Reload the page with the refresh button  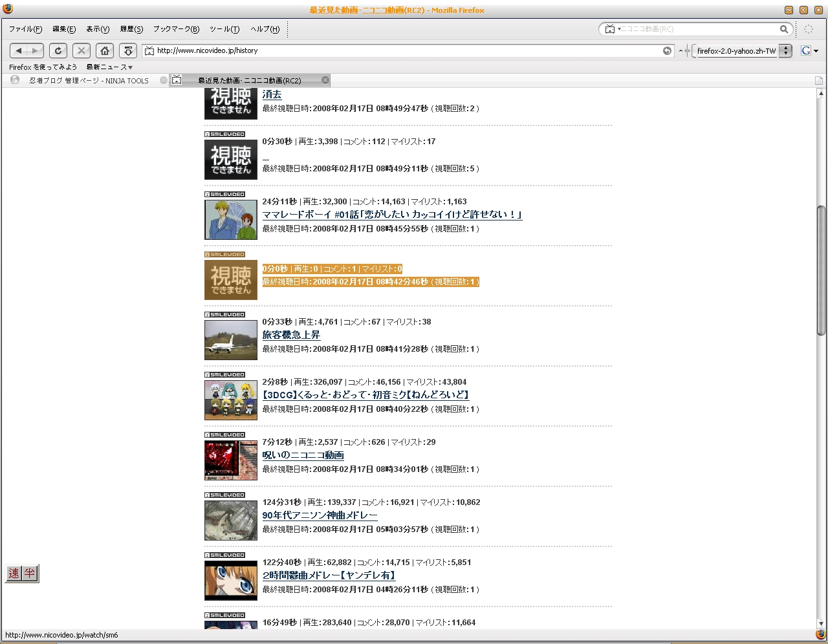pyautogui.click(x=58, y=50)
